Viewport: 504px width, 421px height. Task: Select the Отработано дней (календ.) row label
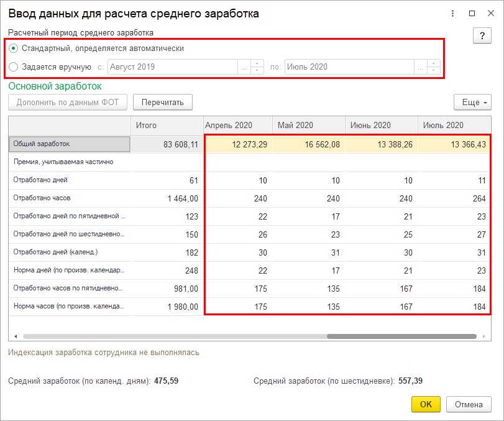(x=70, y=252)
